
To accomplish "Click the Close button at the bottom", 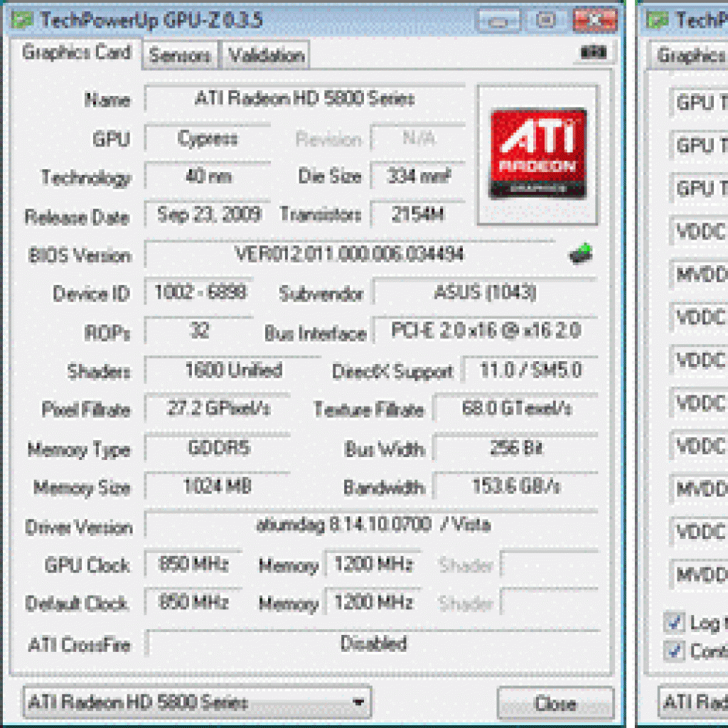I will tap(555, 703).
